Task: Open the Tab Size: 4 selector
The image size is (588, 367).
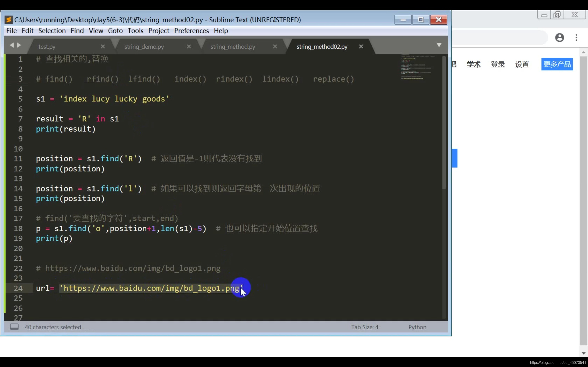Action: 365,327
